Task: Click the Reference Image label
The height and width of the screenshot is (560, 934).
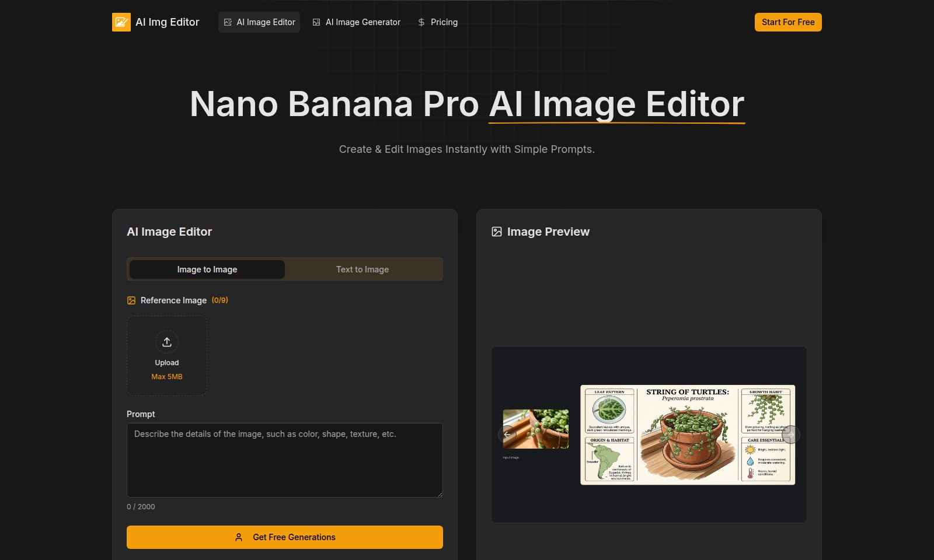Action: tap(173, 300)
